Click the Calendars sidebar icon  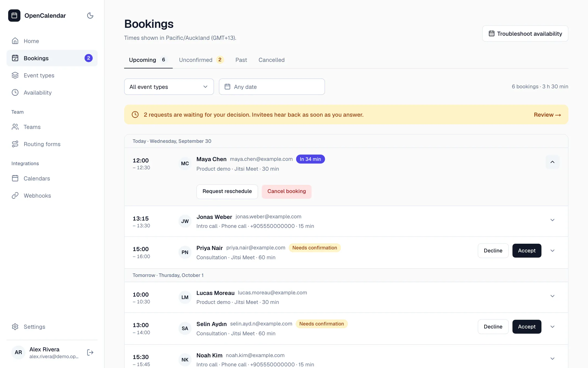coord(15,178)
